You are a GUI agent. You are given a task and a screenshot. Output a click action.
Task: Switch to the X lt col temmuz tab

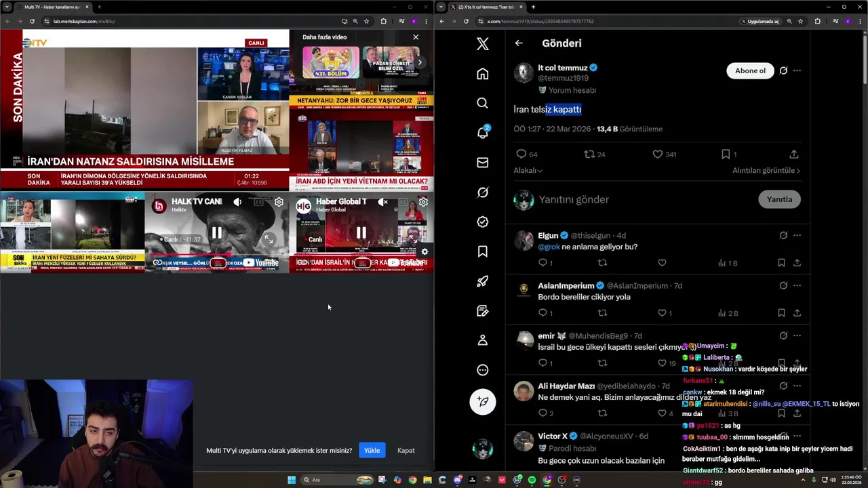point(487,7)
